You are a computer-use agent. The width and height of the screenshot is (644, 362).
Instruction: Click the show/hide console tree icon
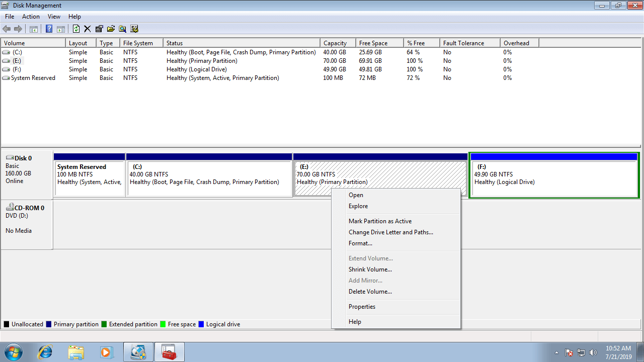(34, 29)
